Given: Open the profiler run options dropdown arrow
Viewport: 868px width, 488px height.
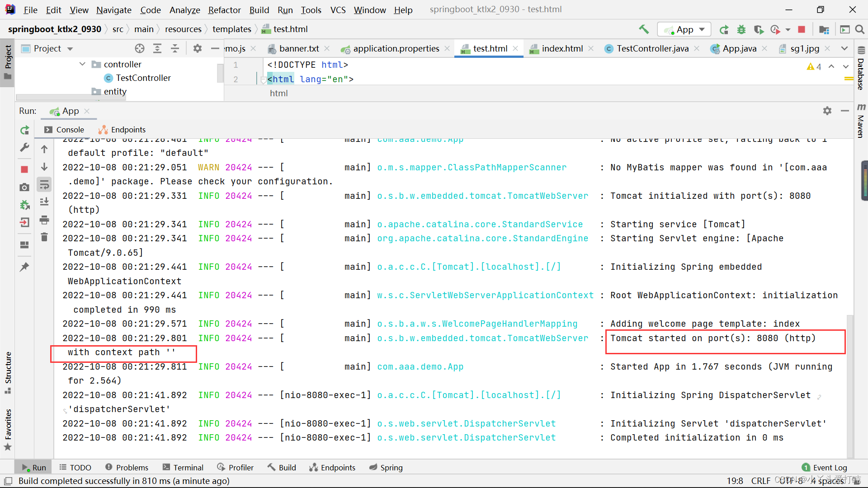Looking at the screenshot, I should pos(788,30).
